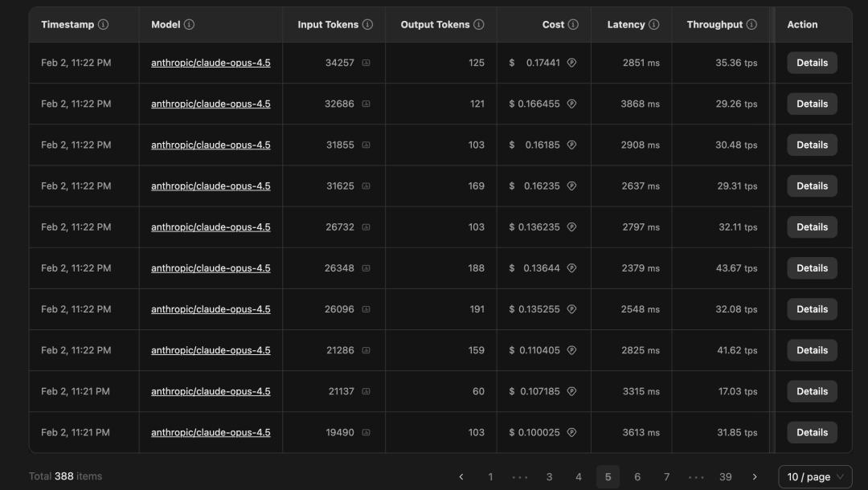Click the ellipsis between pages 7 and 39

point(696,476)
